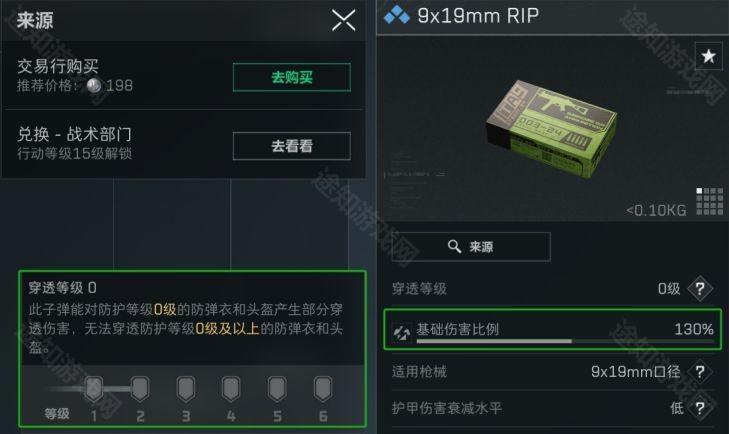Viewport: 729px width, 434px height.
Task: Open the 来源 source search button
Action: click(x=471, y=247)
